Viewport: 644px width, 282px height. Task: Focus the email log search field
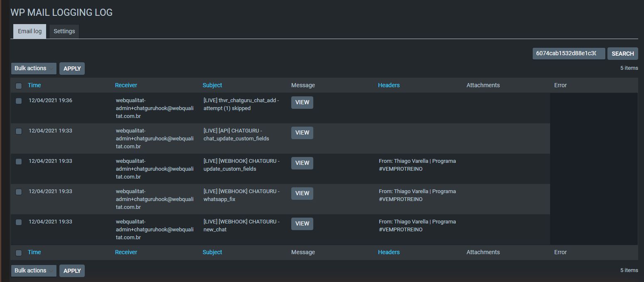point(568,54)
